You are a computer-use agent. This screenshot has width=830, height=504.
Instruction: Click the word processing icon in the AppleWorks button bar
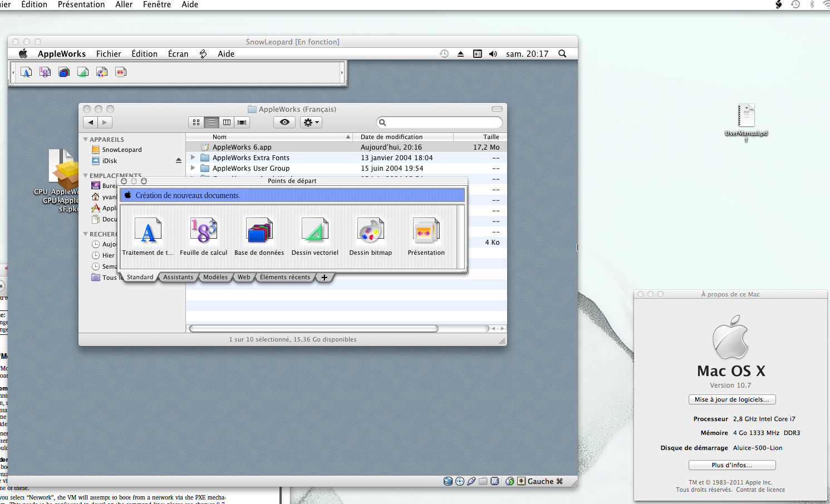[26, 72]
